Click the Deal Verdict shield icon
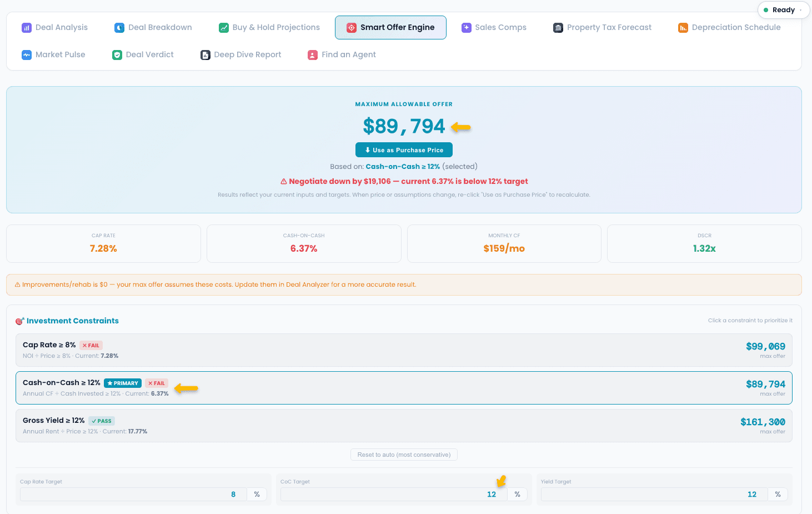Image resolution: width=812 pixels, height=514 pixels. pos(117,54)
